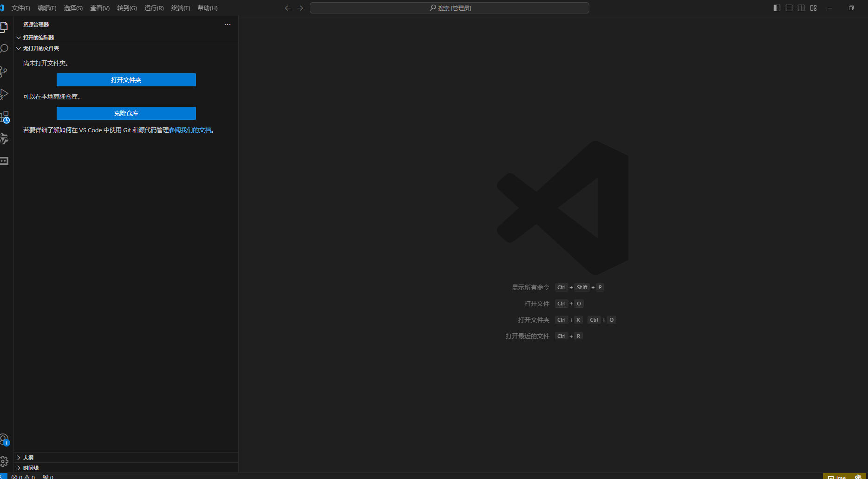Click the Customize Layout icon

pos(813,8)
